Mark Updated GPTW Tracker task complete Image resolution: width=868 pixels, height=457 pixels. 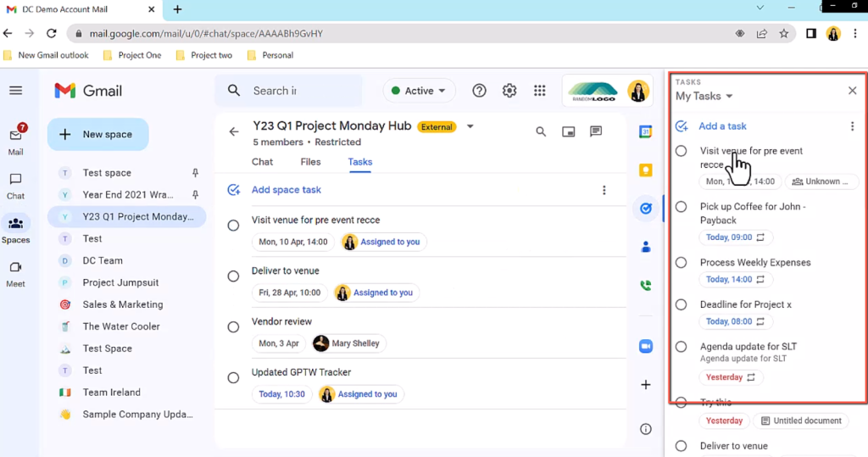pyautogui.click(x=233, y=378)
